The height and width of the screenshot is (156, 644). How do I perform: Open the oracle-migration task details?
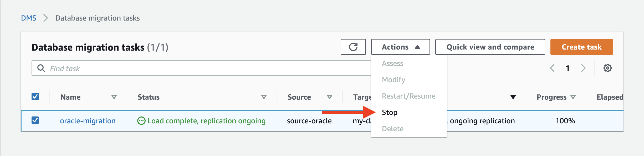[87, 121]
